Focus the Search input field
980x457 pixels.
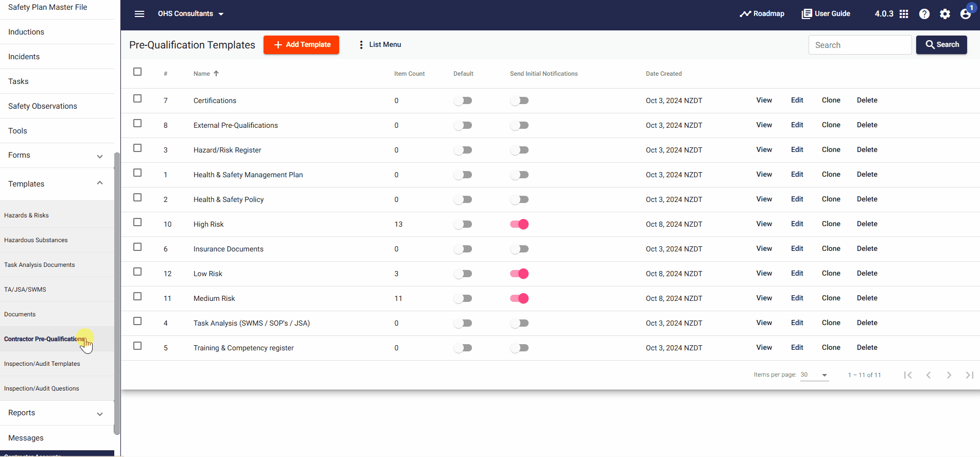(860, 45)
